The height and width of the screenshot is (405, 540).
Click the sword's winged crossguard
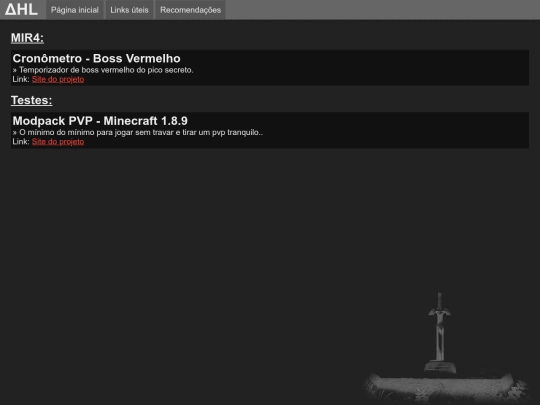[439, 313]
